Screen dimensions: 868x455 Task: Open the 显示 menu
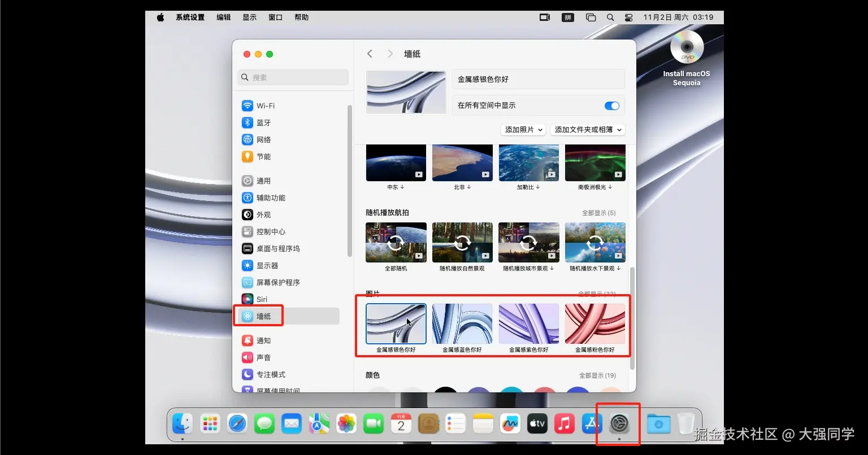[250, 17]
